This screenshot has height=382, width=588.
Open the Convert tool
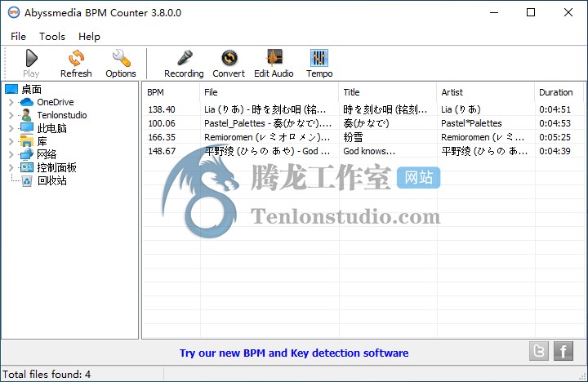pyautogui.click(x=229, y=64)
